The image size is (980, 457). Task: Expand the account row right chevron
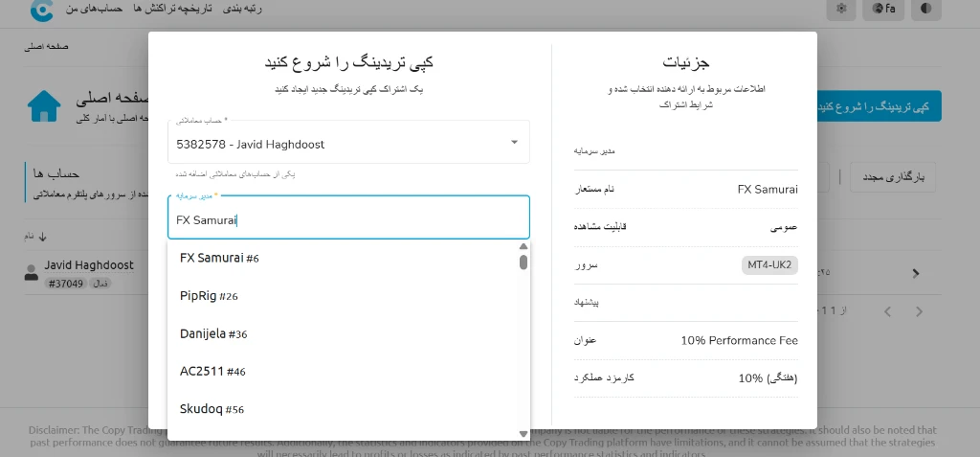pos(916,273)
